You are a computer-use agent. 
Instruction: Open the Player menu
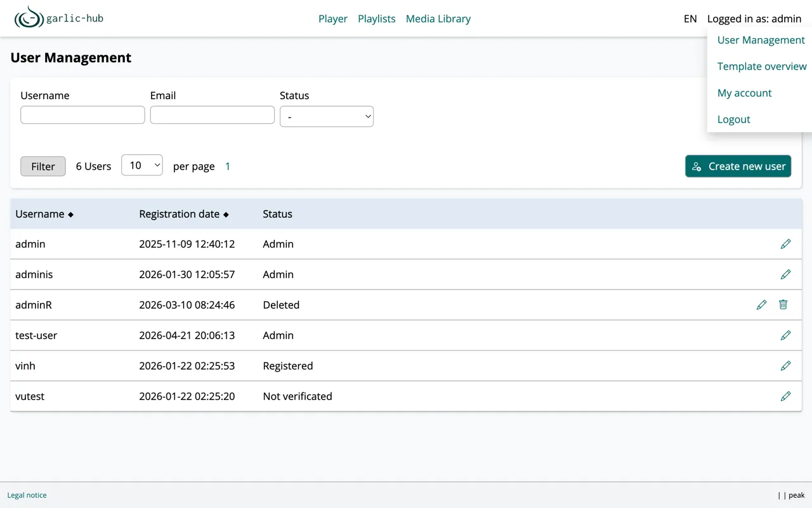pyautogui.click(x=333, y=18)
